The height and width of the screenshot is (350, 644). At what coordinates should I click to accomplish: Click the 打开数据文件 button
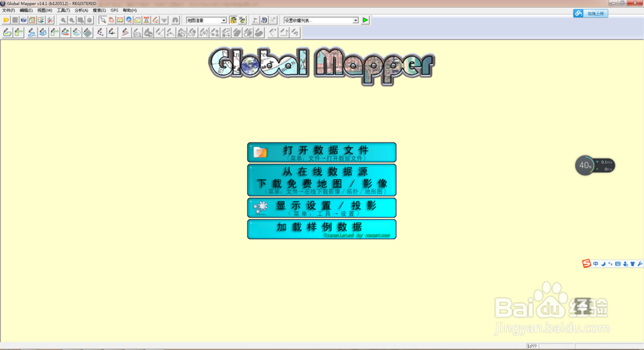(x=321, y=152)
